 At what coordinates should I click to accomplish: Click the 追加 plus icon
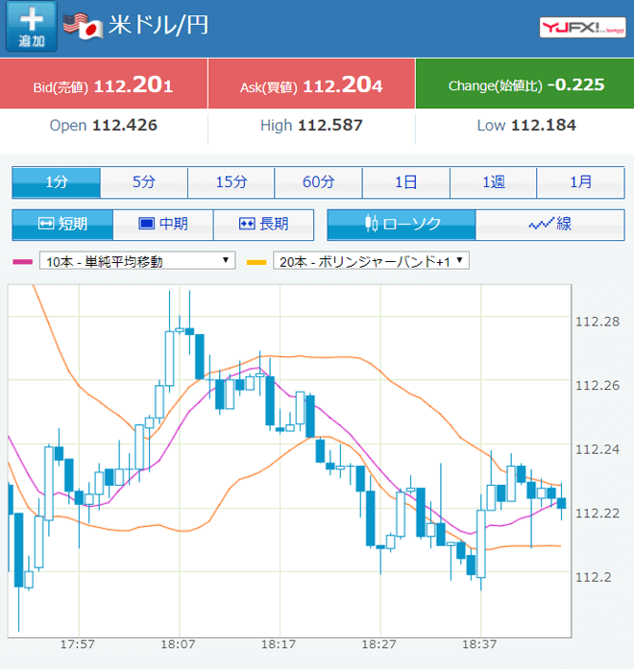coord(32,27)
